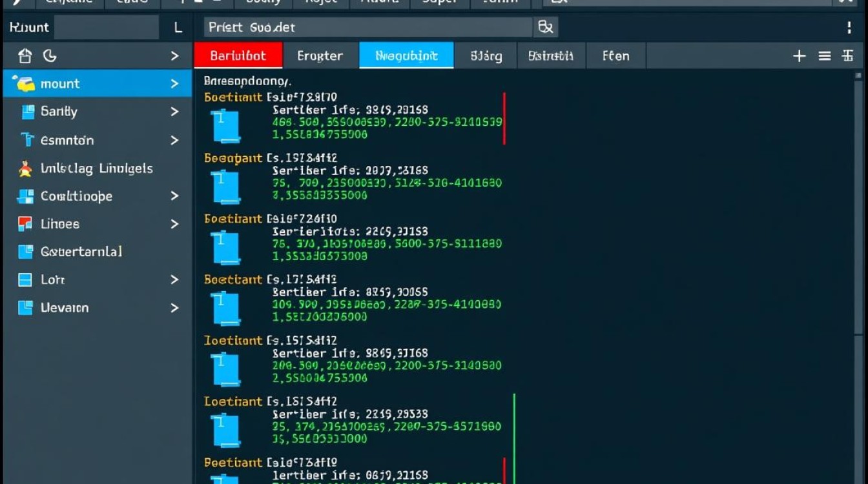Click the Ften tab
868x484 pixels.
pos(615,56)
